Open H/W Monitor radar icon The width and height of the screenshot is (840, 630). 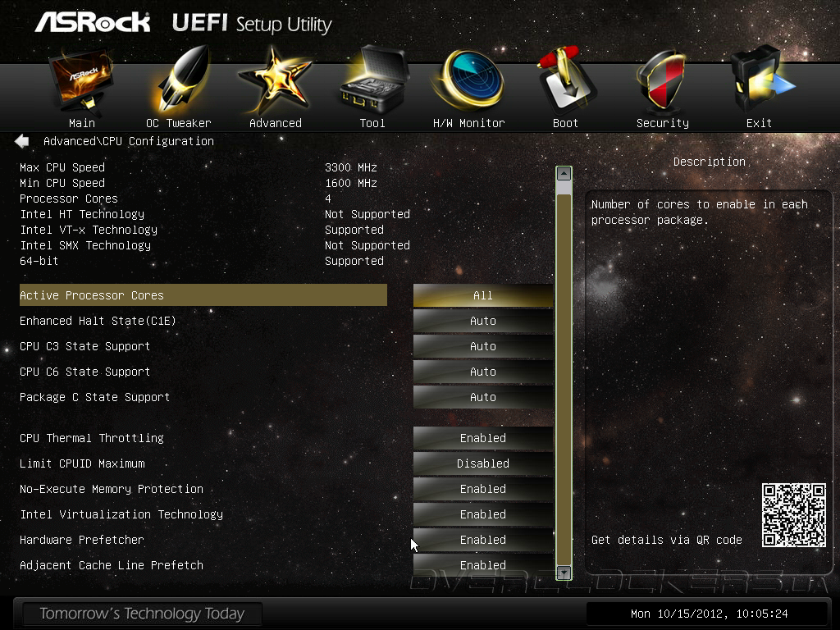pyautogui.click(x=469, y=80)
